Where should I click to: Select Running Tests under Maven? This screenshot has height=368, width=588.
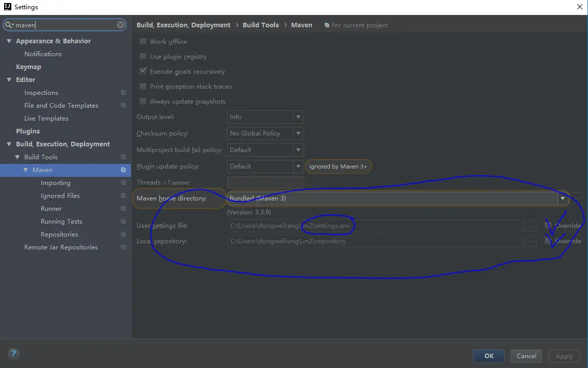click(x=61, y=221)
